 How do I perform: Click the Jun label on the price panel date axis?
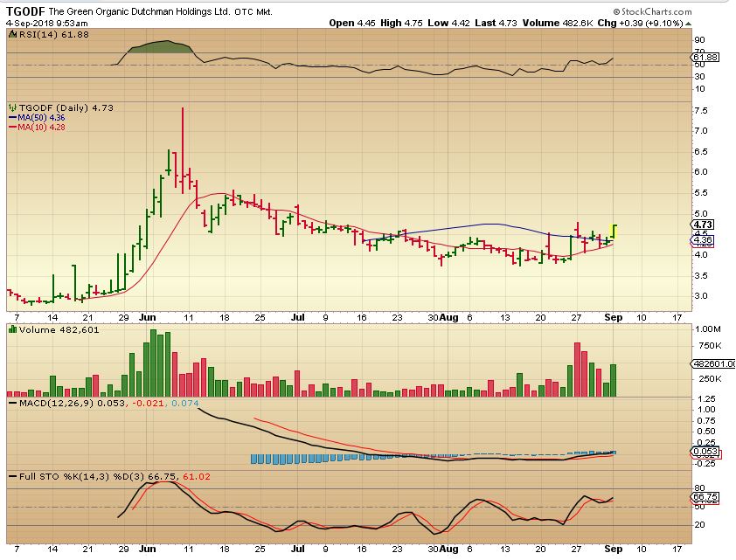pos(148,317)
